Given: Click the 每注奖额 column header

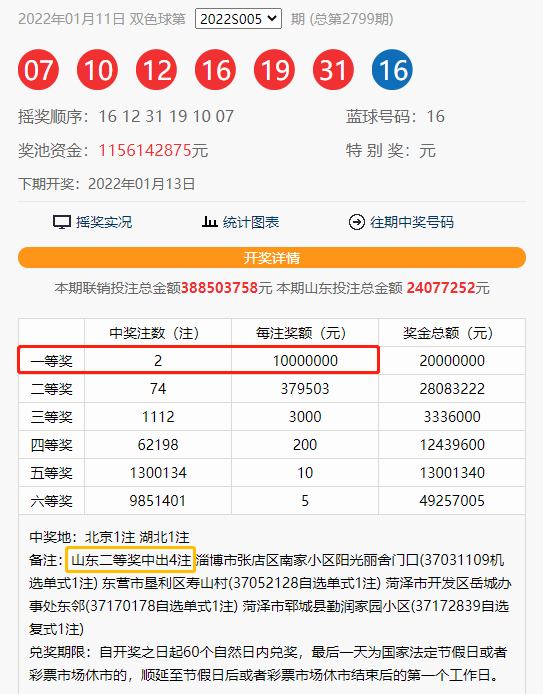Looking at the screenshot, I should (x=304, y=333).
